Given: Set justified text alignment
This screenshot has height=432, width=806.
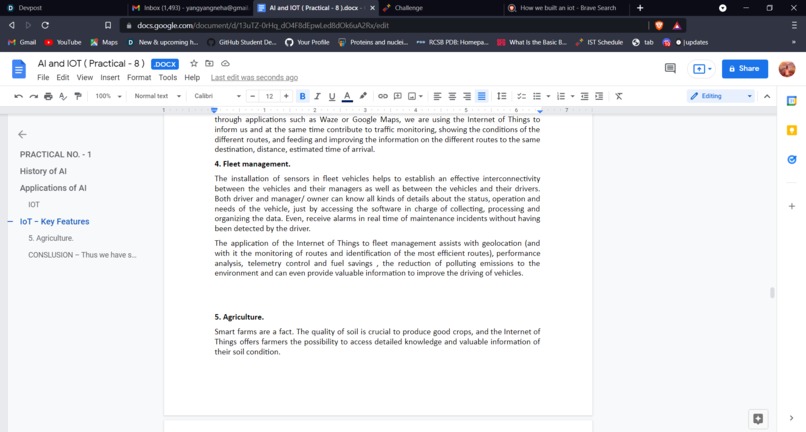Looking at the screenshot, I should click(482, 96).
